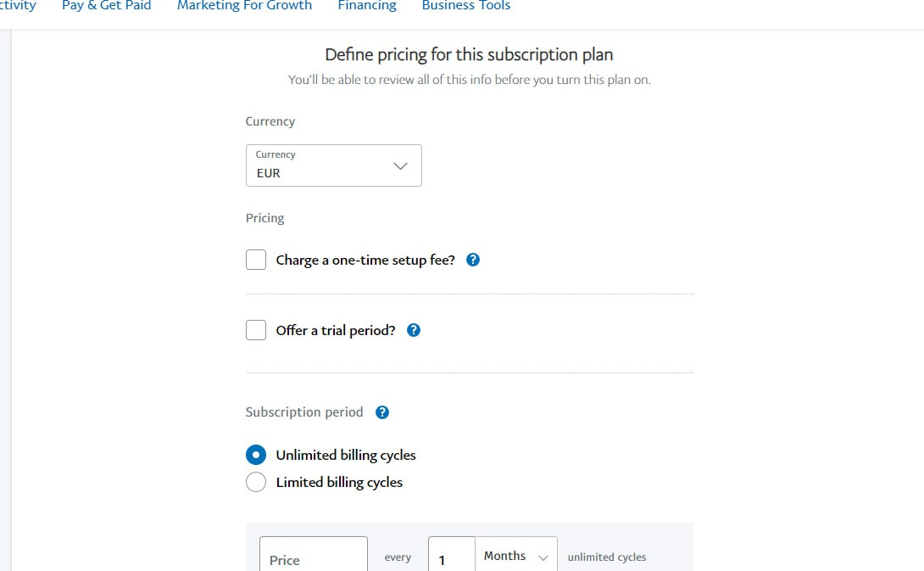Select the Unlimited billing cycles radio button
The width and height of the screenshot is (924, 571).
[256, 455]
